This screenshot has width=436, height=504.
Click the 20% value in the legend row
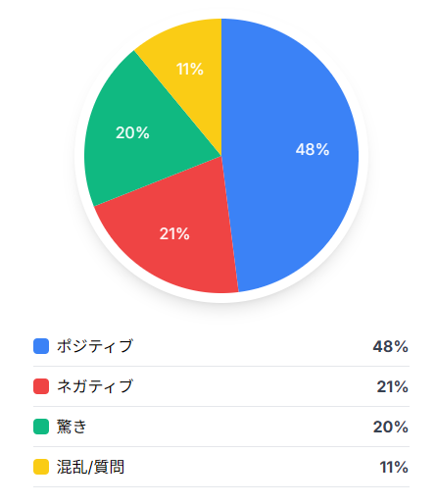(391, 427)
